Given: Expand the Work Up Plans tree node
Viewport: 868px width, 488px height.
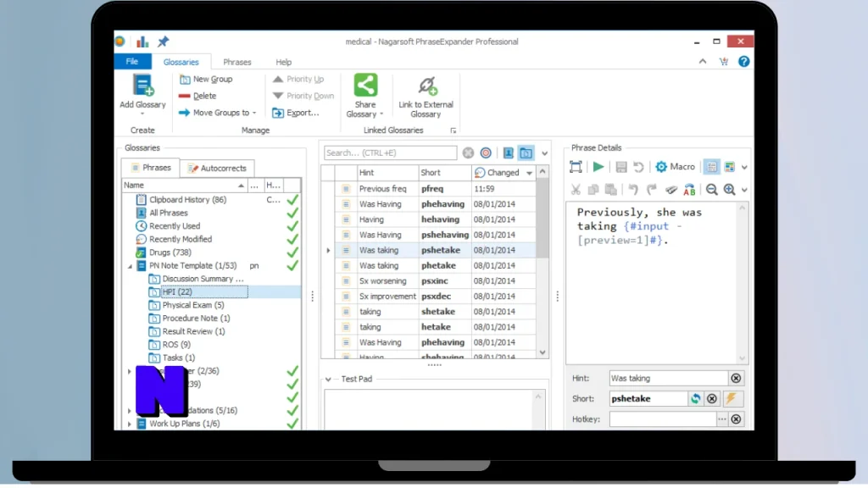Looking at the screenshot, I should [130, 424].
